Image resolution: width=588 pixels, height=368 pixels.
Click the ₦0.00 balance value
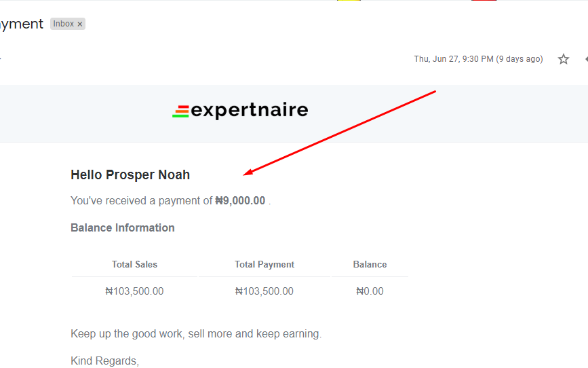[370, 291]
